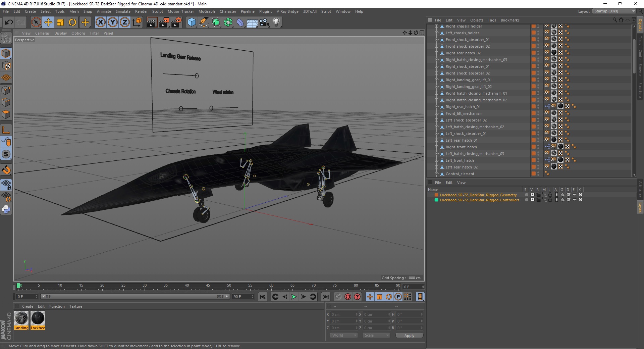Open the V-Ray Bridge menu
The height and width of the screenshot is (349, 644).
tap(287, 11)
